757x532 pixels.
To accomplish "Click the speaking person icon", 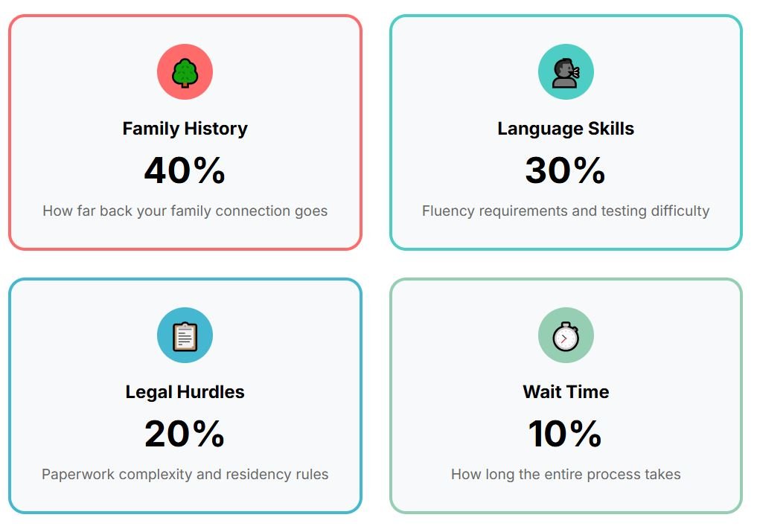I will (x=566, y=73).
